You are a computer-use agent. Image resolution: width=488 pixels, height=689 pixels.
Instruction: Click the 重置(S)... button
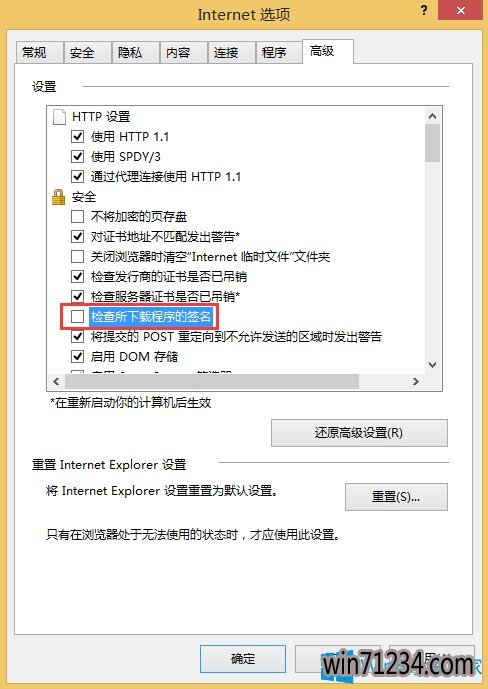coord(396,497)
